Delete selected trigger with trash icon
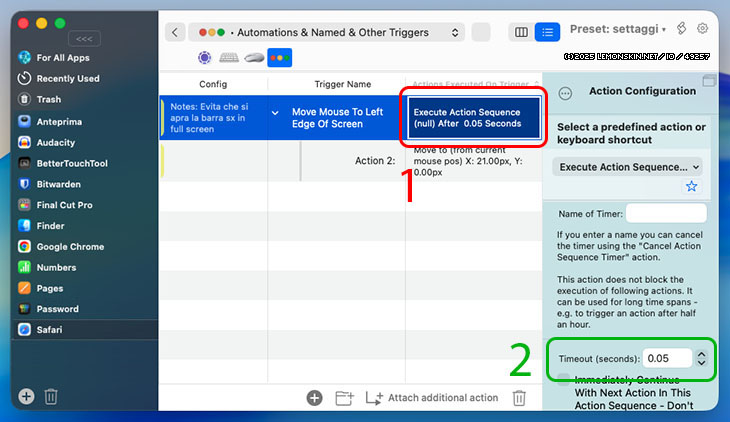Image resolution: width=730 pixels, height=422 pixels. (519, 398)
